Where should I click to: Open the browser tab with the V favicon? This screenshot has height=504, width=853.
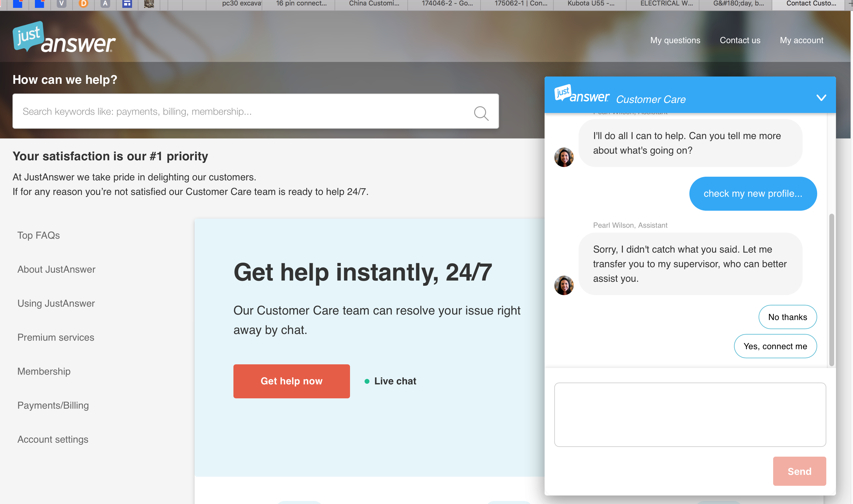61,4
